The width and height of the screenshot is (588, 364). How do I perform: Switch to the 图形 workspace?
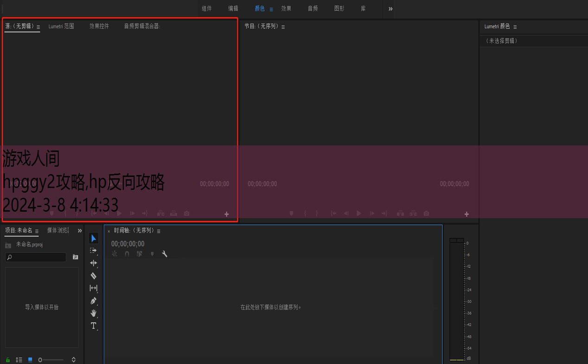pyautogui.click(x=339, y=8)
